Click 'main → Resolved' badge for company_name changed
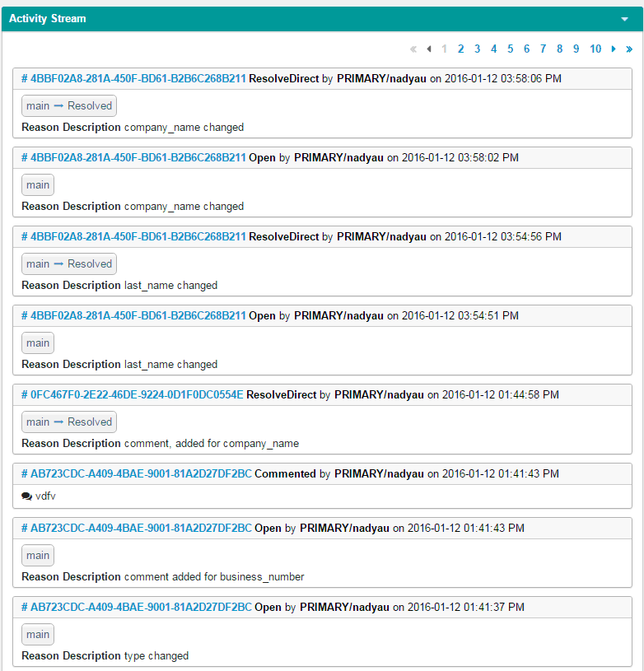Viewport: 644px width, 671px height. pos(69,106)
